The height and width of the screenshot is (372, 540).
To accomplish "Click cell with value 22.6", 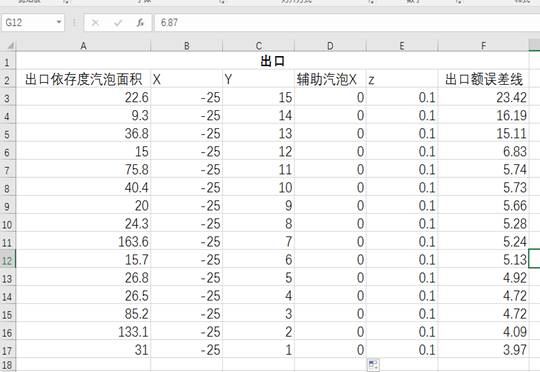I will (x=83, y=97).
